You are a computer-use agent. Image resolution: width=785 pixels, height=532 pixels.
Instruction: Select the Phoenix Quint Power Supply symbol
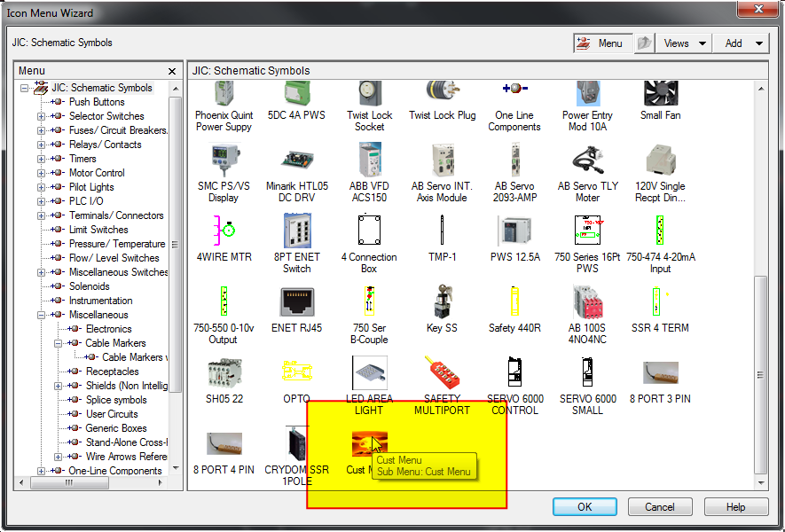tap(224, 94)
